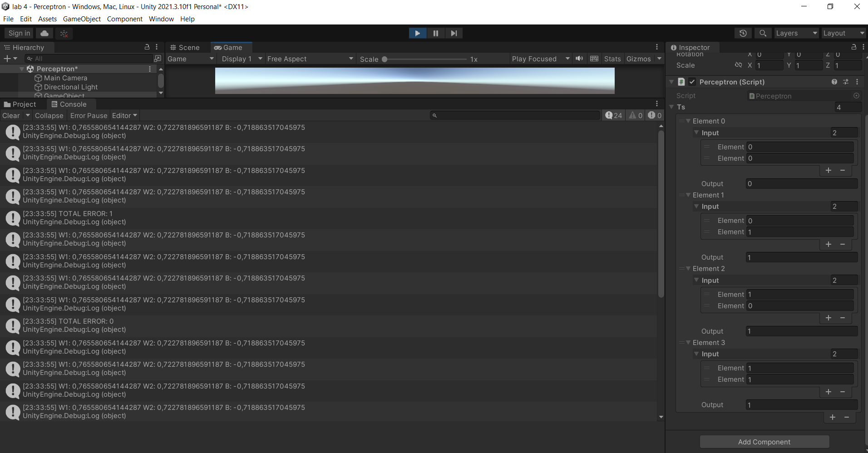
Task: Click the search icon in the top toolbar
Action: coord(763,33)
